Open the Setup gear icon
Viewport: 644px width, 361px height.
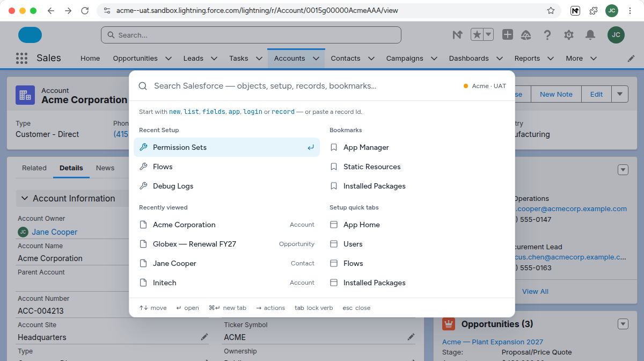(569, 35)
